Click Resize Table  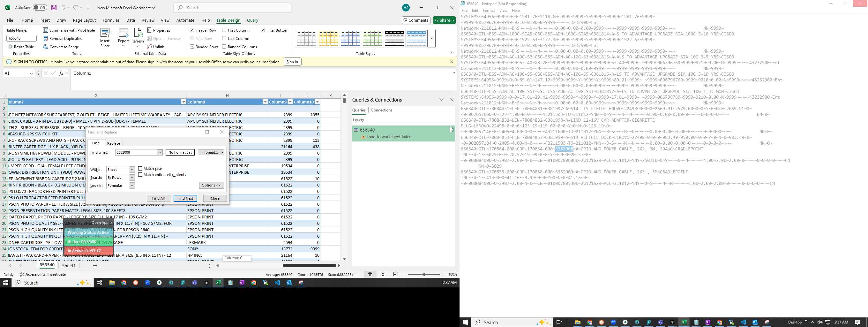[x=21, y=47]
